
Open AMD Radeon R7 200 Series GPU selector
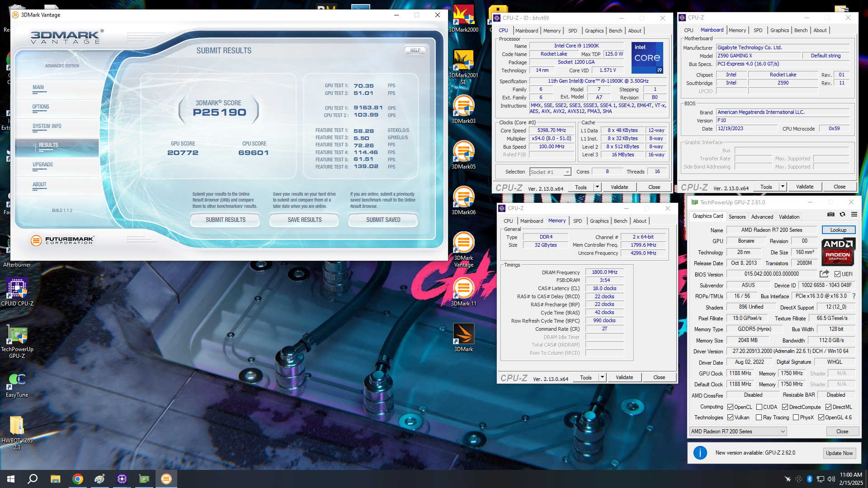738,432
